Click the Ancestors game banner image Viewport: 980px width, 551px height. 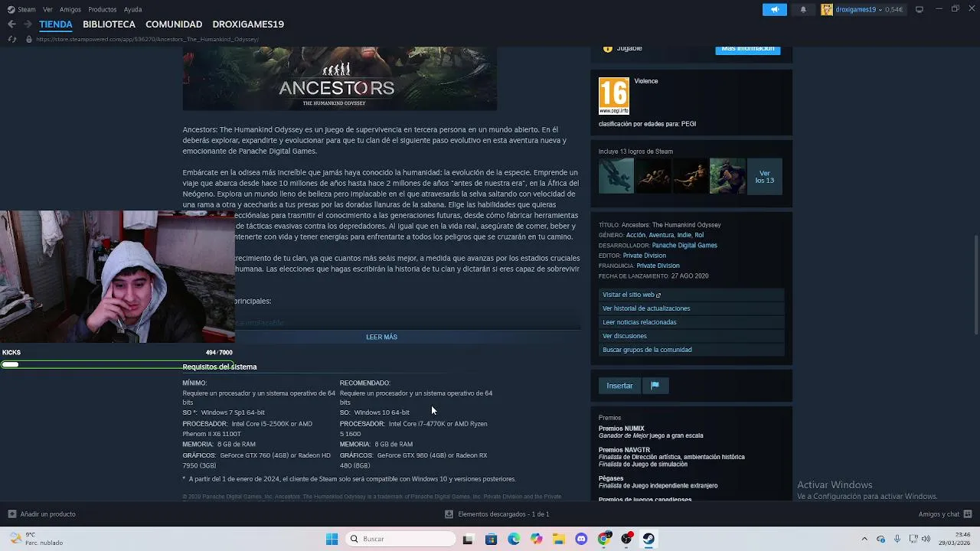click(339, 78)
